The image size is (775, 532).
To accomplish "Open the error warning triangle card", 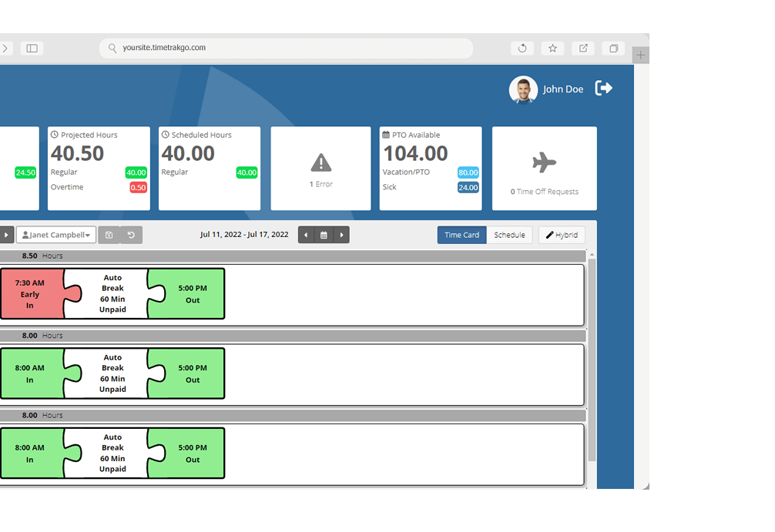I will 320,169.
